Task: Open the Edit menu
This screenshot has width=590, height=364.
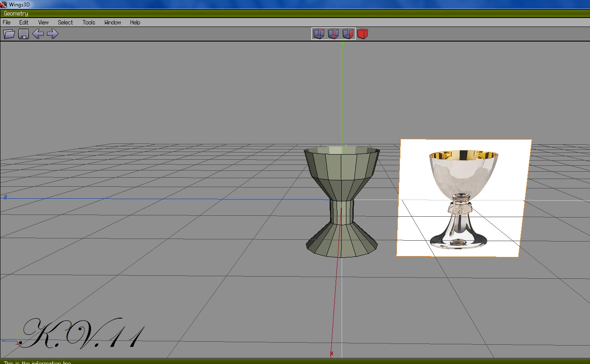Action: click(24, 22)
